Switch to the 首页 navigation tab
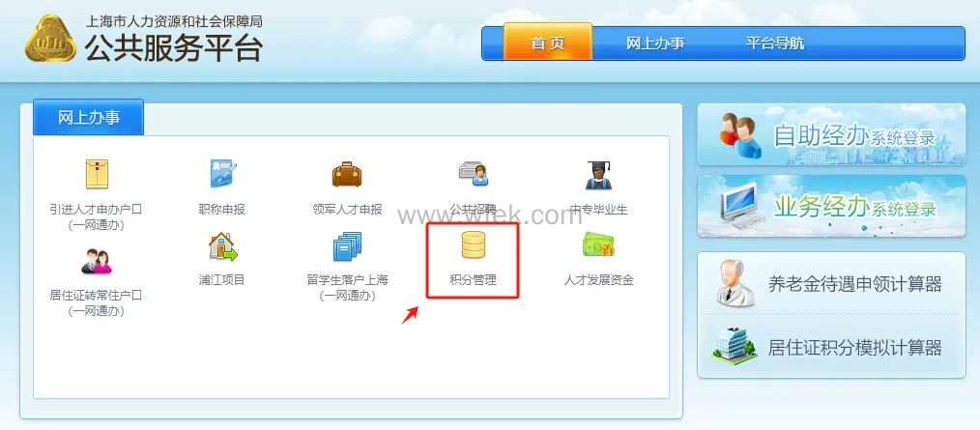The width and height of the screenshot is (980, 430). pyautogui.click(x=548, y=42)
